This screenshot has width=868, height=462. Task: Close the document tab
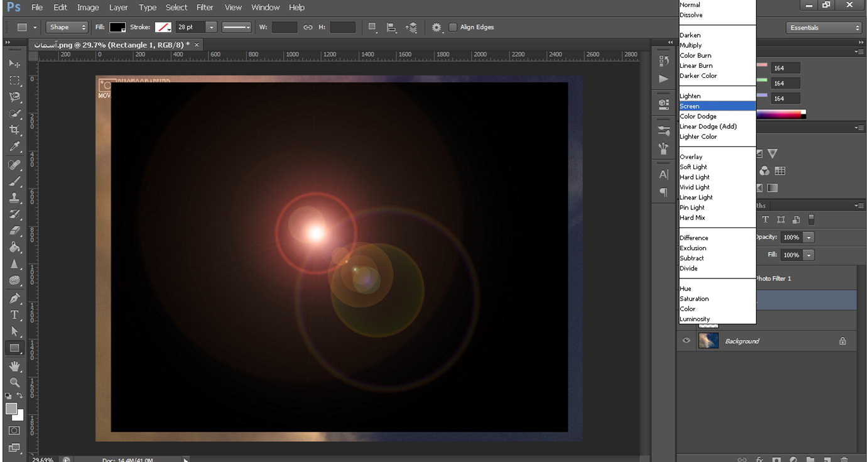(197, 45)
